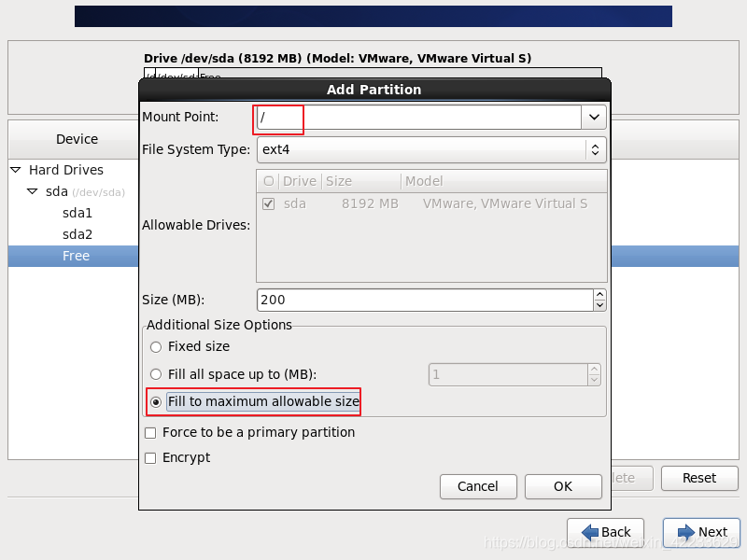
Task: Select the Fixed size radio button
Action: (156, 347)
